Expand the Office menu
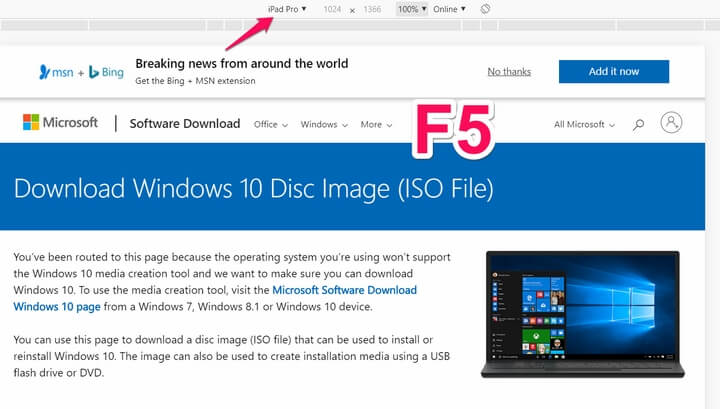This screenshot has width=720, height=409. tap(270, 124)
